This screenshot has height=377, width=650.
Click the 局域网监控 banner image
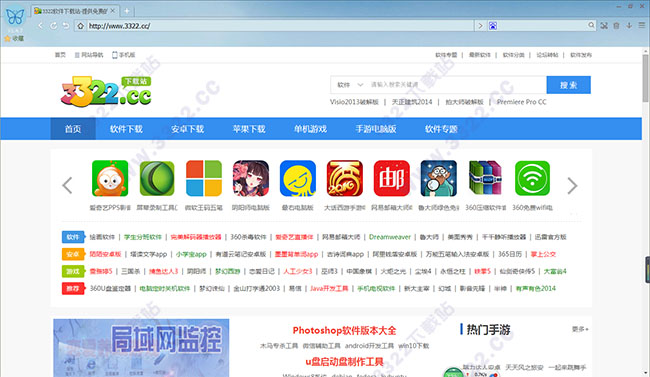141,348
